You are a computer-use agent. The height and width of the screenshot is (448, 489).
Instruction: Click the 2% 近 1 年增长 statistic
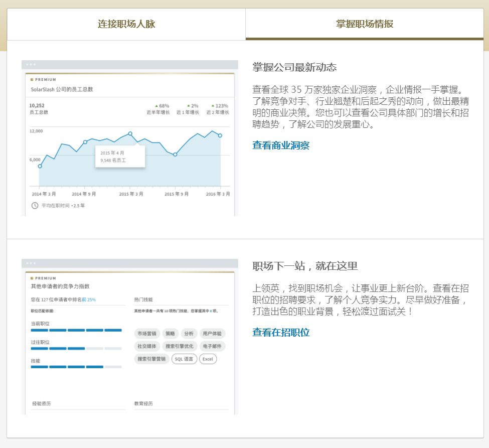(x=188, y=109)
